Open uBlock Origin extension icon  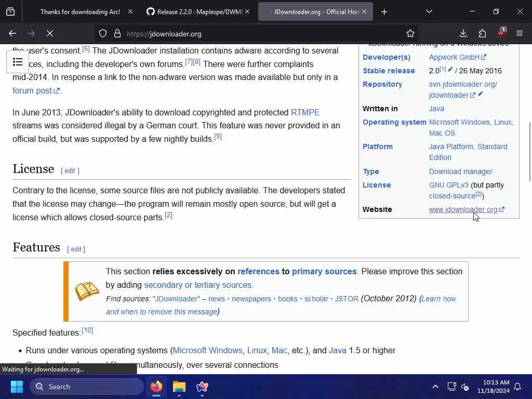(501, 33)
